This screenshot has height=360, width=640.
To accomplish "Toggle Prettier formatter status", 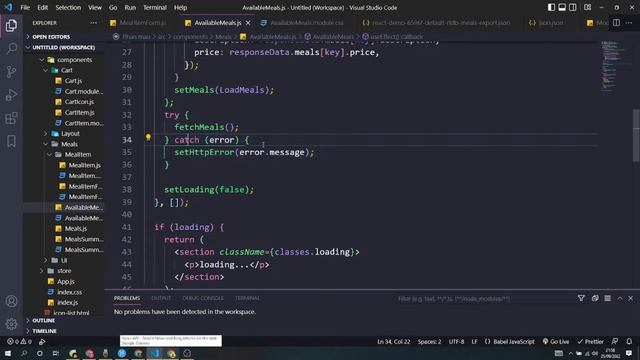I will coord(591,342).
